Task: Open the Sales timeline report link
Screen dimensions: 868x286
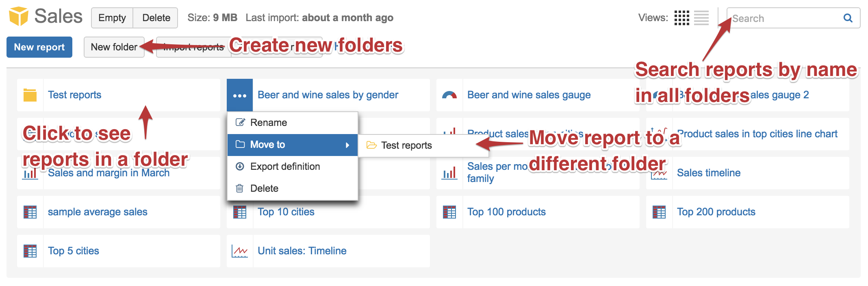Action: click(708, 173)
